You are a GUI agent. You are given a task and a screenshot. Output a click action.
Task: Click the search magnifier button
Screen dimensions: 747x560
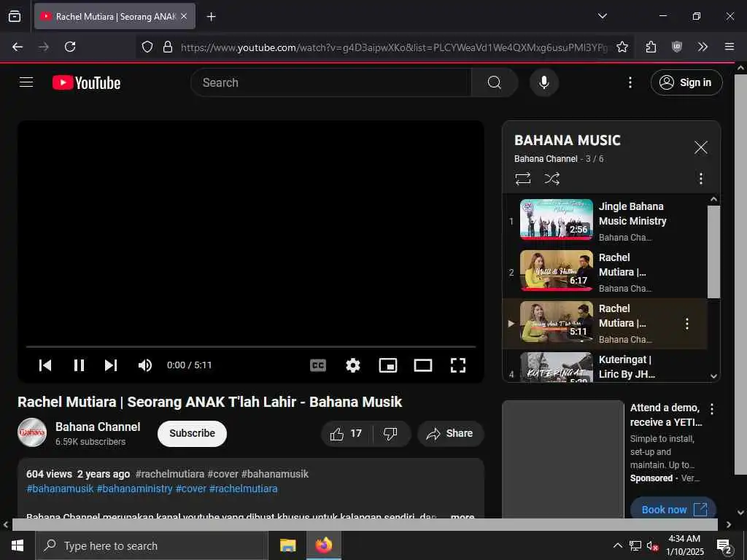pyautogui.click(x=494, y=82)
